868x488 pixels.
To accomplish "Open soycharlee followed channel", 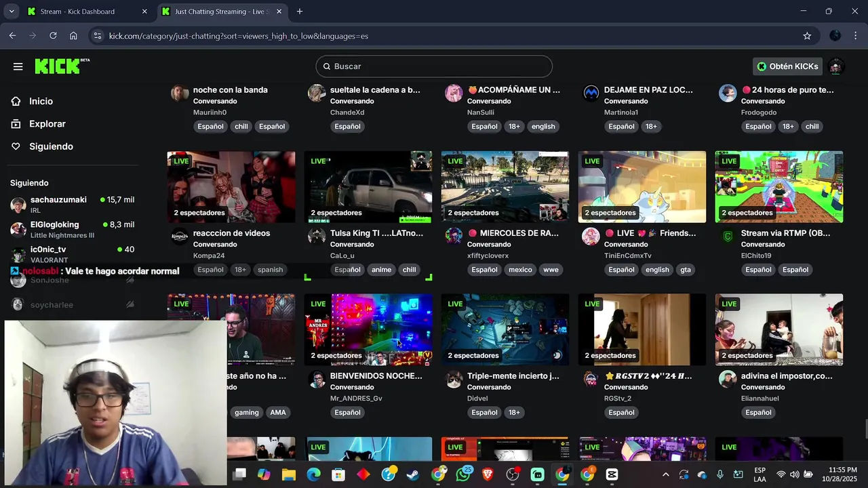I will coord(72,305).
